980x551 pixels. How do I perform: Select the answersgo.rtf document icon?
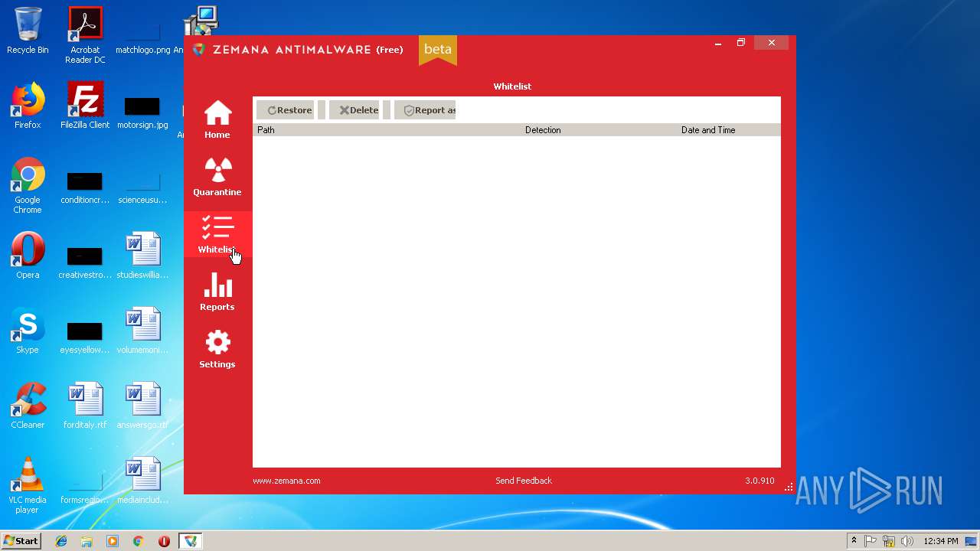pyautogui.click(x=142, y=406)
